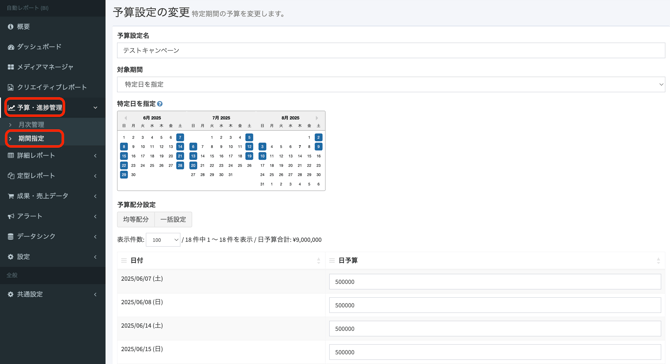This screenshot has width=670, height=364.
Task: Select August 16 in the calendar
Action: (x=318, y=156)
